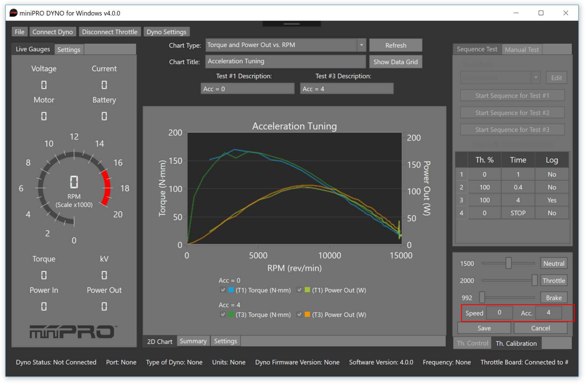588x389 pixels.
Task: Select the Th. Calibration tab
Action: pyautogui.click(x=516, y=344)
